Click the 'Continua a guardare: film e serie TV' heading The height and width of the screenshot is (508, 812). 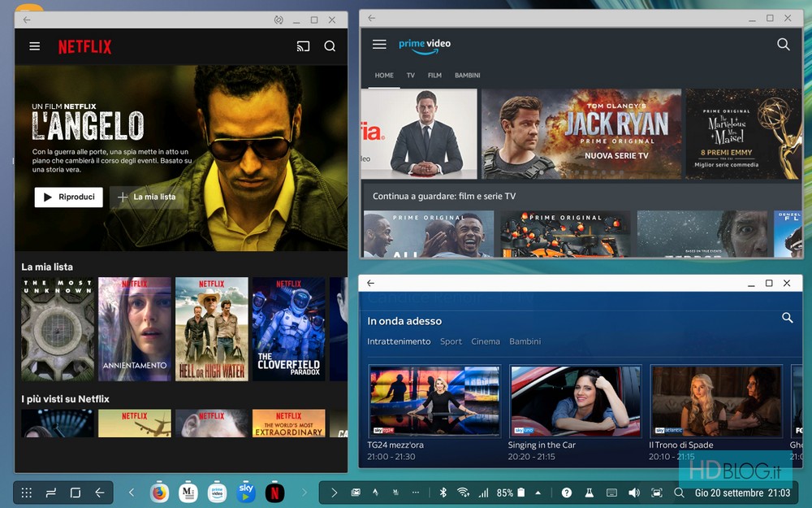coord(444,196)
